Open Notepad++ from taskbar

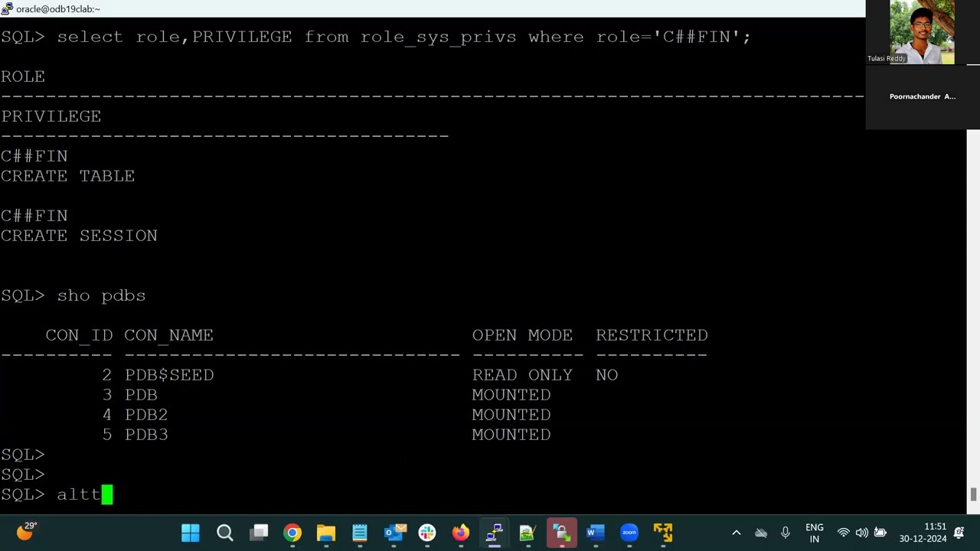(x=528, y=533)
